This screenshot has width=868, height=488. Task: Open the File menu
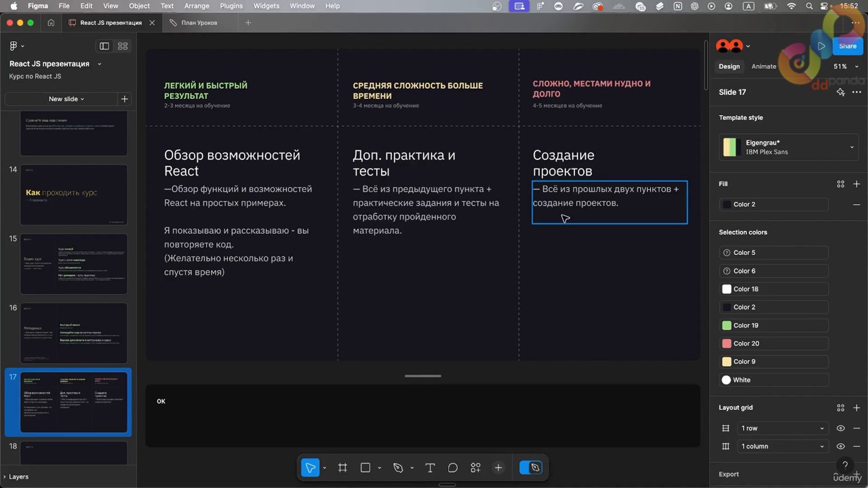point(64,5)
